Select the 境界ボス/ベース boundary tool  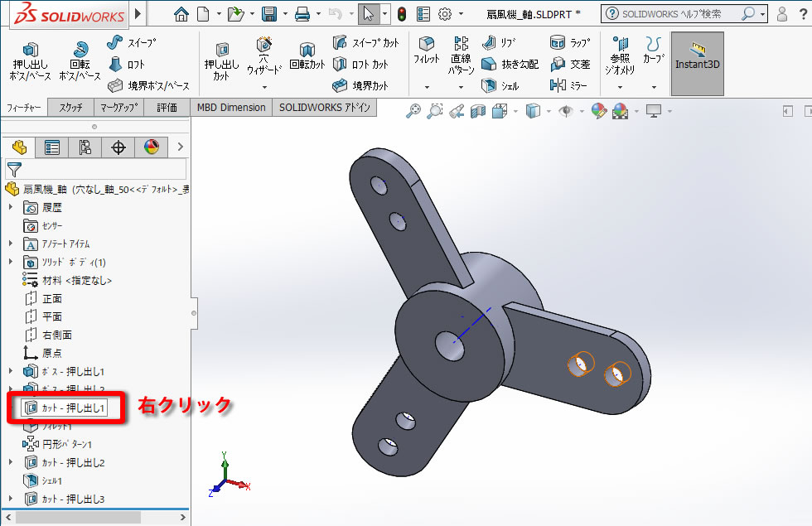[148, 85]
